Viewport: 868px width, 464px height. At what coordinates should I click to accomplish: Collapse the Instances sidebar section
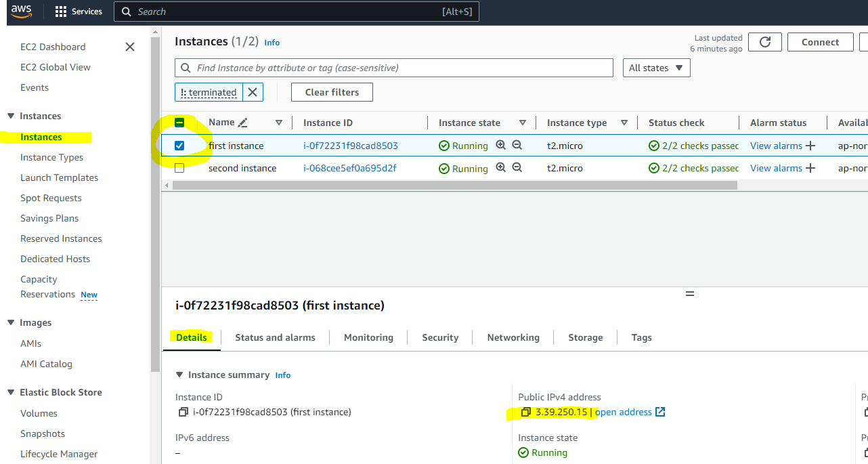(x=11, y=116)
